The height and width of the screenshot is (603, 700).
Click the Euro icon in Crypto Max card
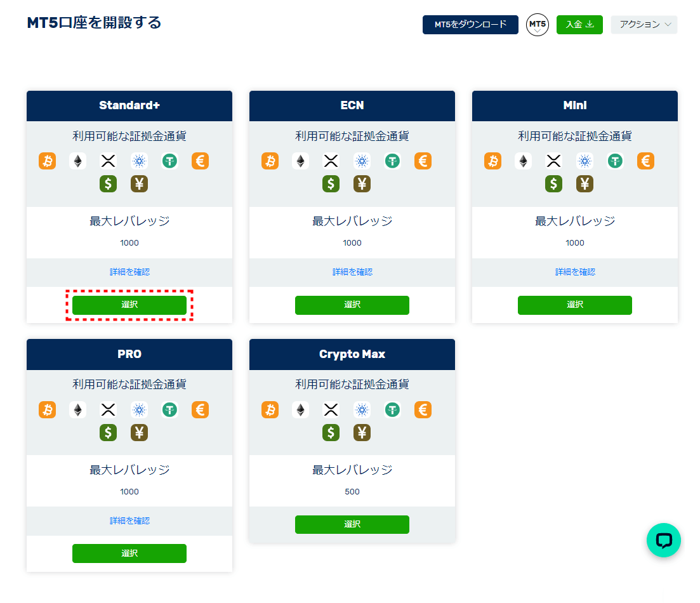pyautogui.click(x=423, y=409)
